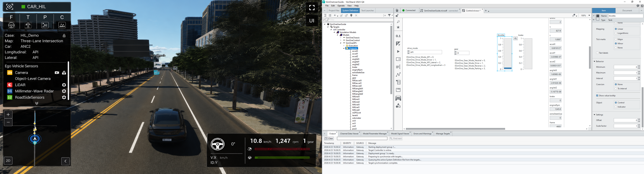
Task: Toggle the lock icon beside Camera sensor
Action: pyautogui.click(x=64, y=73)
